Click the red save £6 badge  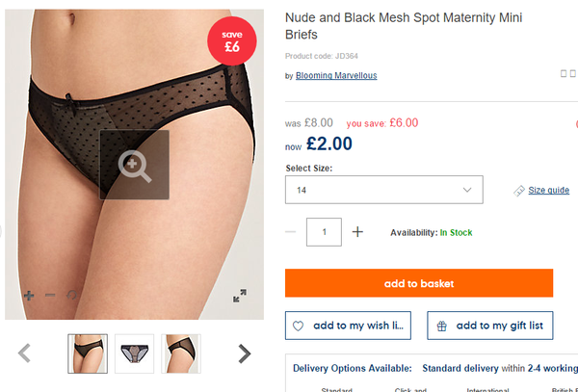click(x=232, y=40)
